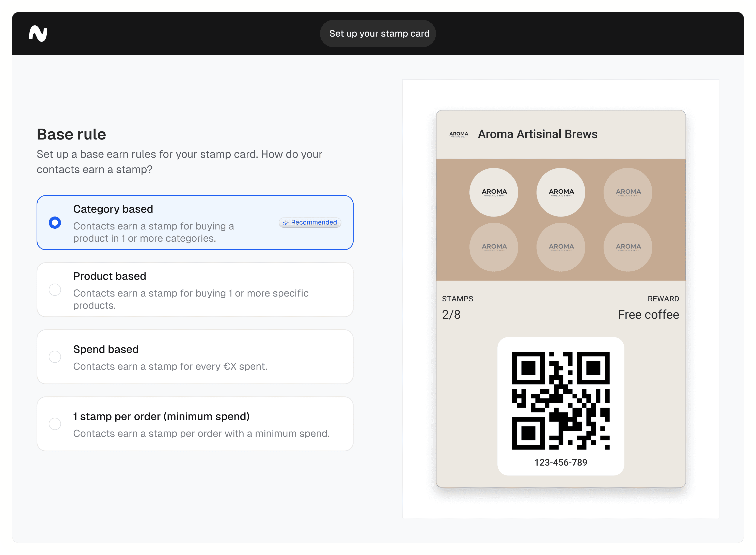Click the Set up your stamp card pill
This screenshot has height=555, width=756.
[x=378, y=34]
